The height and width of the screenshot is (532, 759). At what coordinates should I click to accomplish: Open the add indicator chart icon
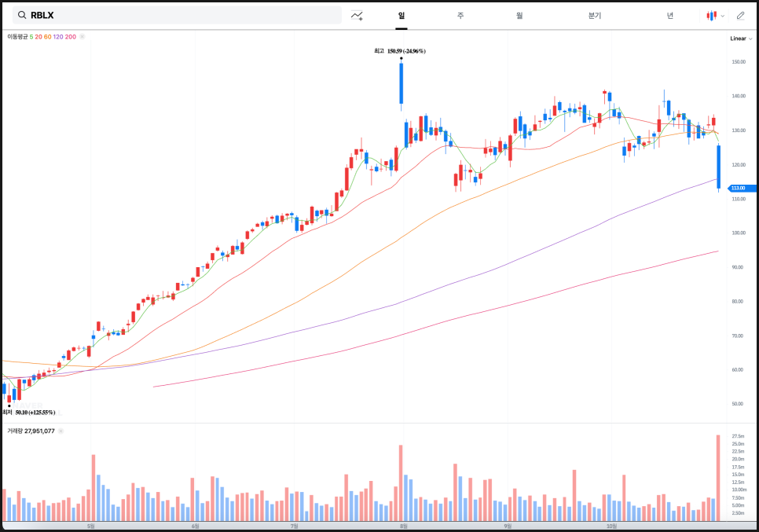pyautogui.click(x=357, y=15)
